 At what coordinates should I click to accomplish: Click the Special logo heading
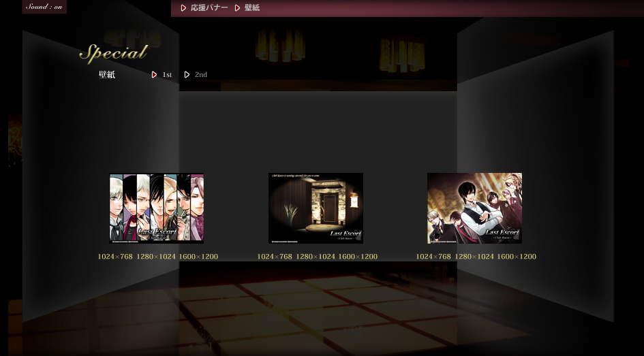[x=113, y=53]
